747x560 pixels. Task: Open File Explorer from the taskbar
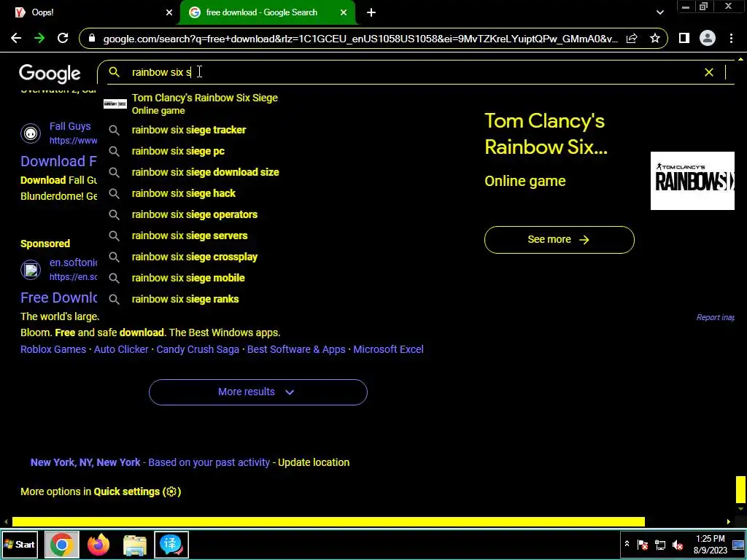pyautogui.click(x=135, y=545)
